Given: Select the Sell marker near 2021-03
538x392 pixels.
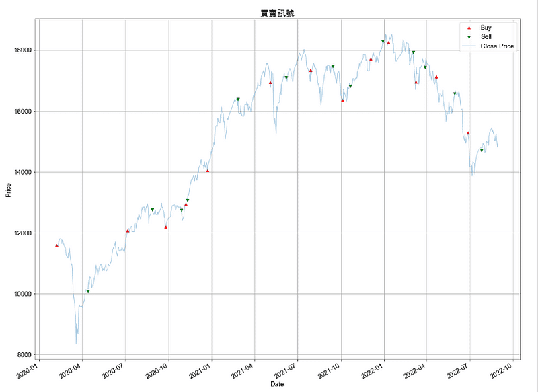Looking at the screenshot, I should (x=238, y=100).
